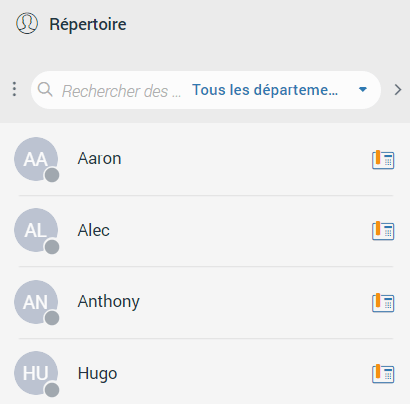This screenshot has width=410, height=404.
Task: Select the Aaron contact name
Action: [99, 158]
